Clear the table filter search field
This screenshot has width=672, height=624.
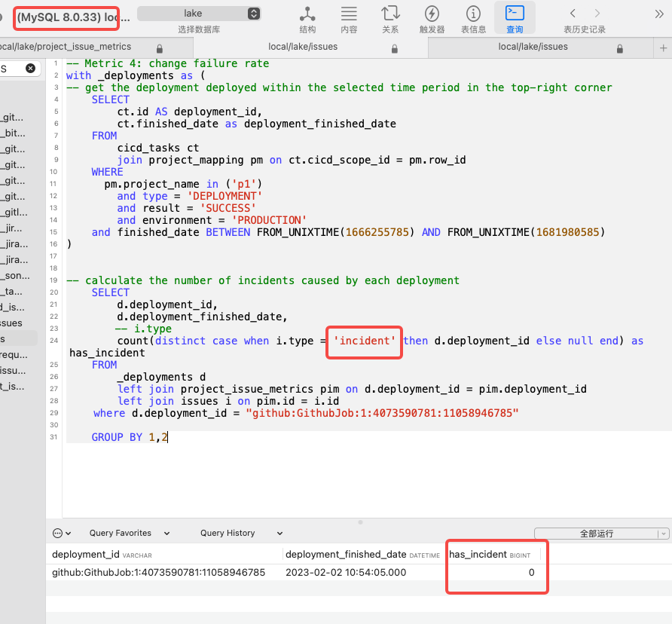click(30, 68)
